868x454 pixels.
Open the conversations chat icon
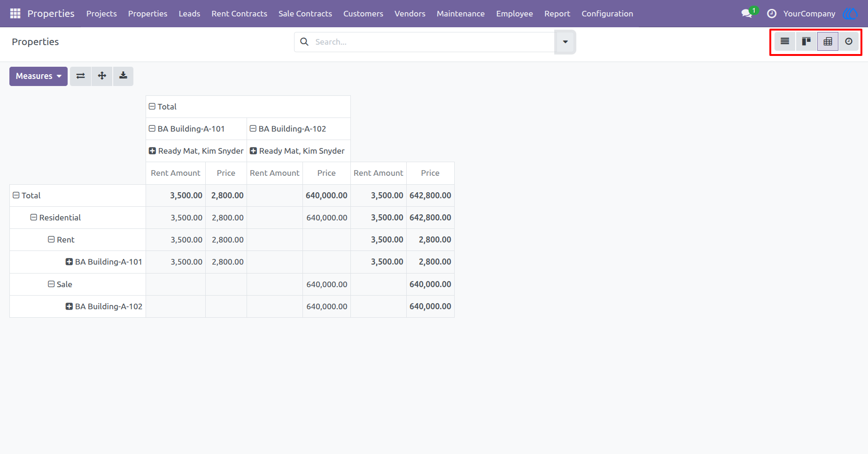coord(747,14)
